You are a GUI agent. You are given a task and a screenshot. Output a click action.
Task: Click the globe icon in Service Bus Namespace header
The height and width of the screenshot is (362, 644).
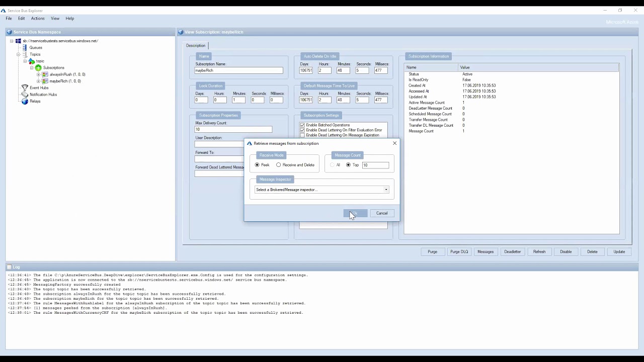point(10,32)
